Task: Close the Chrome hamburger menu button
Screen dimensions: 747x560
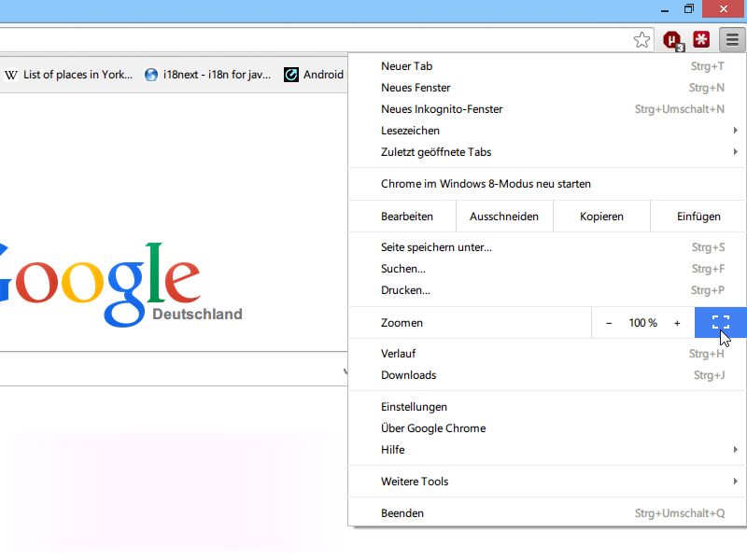Action: click(x=732, y=39)
